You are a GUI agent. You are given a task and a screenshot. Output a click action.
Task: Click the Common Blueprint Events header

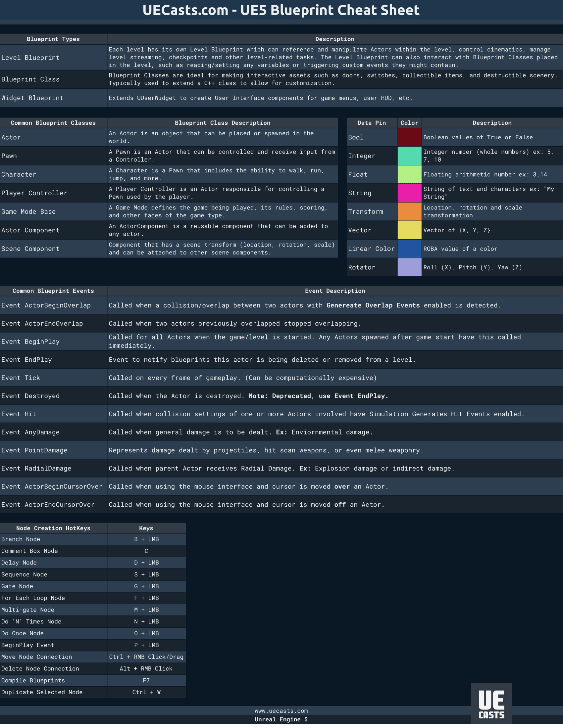(53, 291)
